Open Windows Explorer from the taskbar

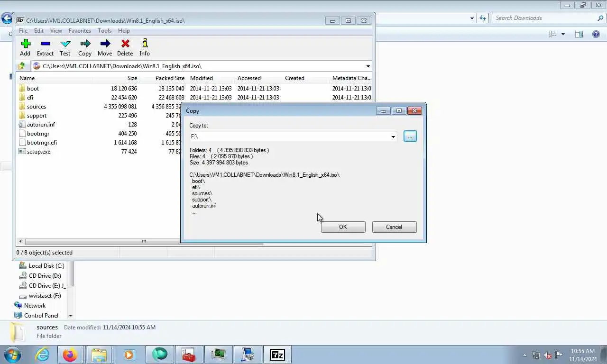point(99,355)
